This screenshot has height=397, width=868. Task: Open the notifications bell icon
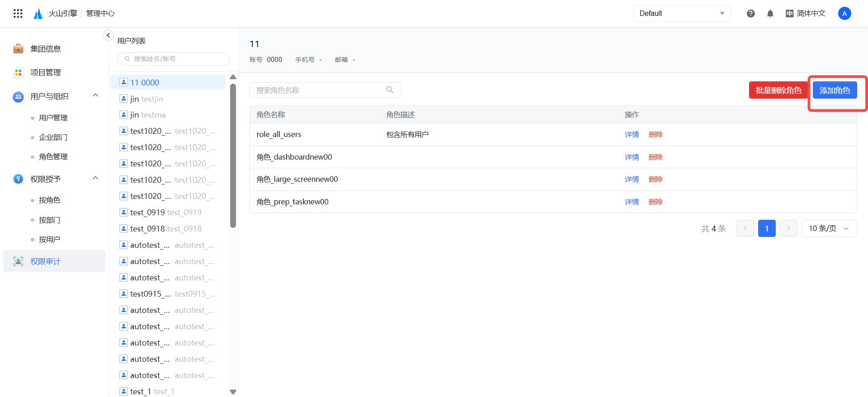770,14
